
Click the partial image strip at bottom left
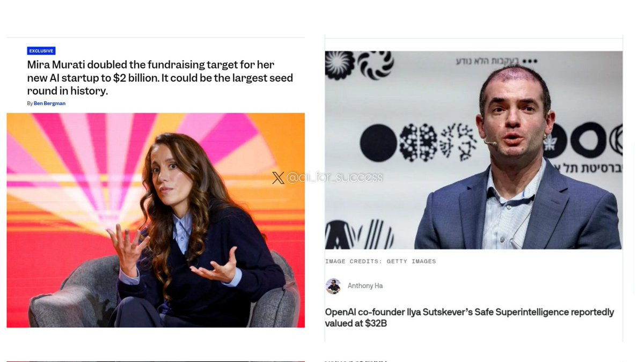(156, 360)
